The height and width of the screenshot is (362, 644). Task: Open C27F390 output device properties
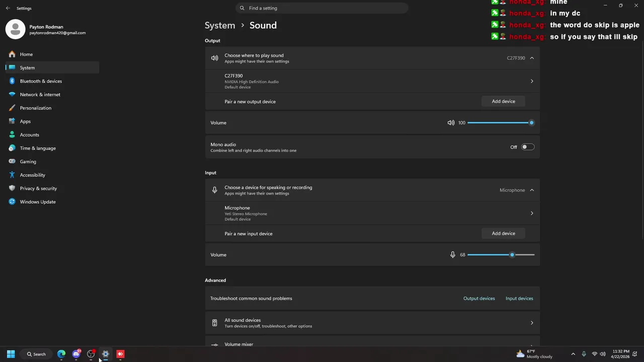372,81
